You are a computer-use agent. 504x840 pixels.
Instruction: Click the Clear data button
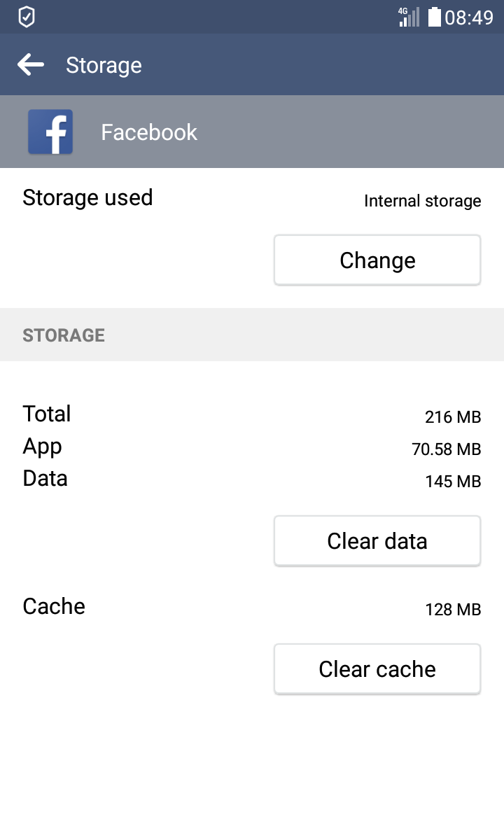point(377,540)
